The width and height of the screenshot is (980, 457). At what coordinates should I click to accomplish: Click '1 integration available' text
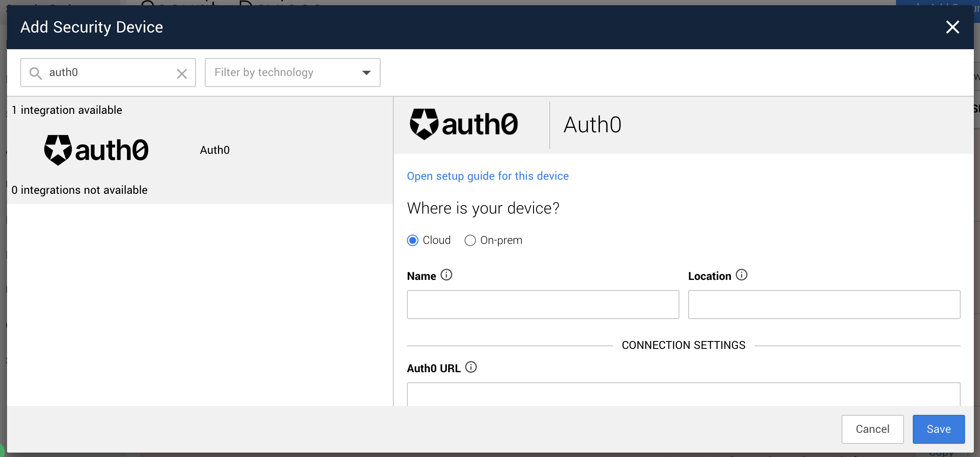(67, 110)
